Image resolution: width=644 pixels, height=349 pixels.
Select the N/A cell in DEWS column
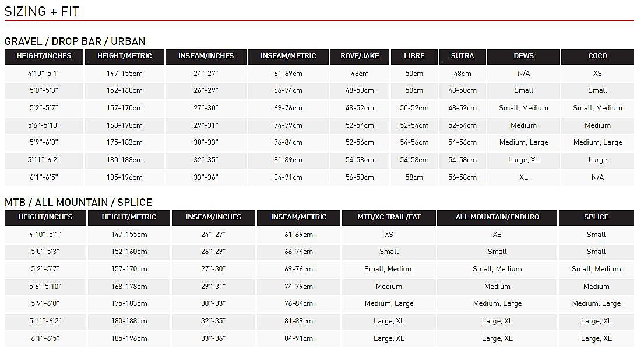[x=523, y=74]
